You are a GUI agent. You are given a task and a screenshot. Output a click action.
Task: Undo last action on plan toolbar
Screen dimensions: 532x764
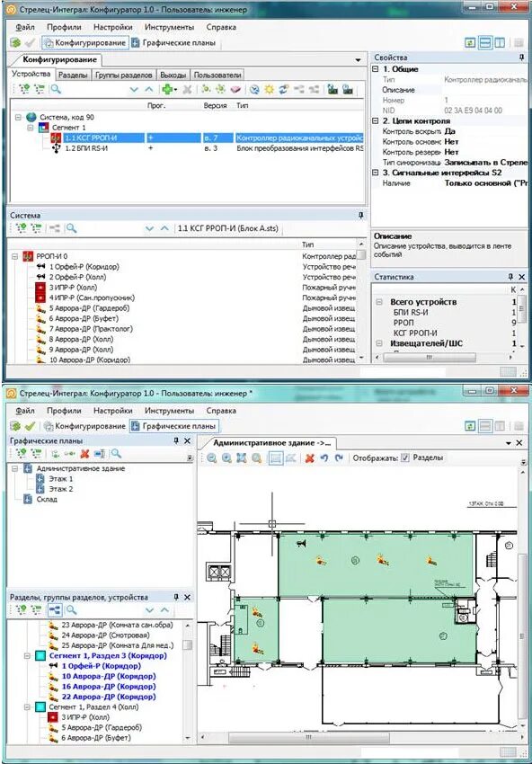[x=324, y=458]
